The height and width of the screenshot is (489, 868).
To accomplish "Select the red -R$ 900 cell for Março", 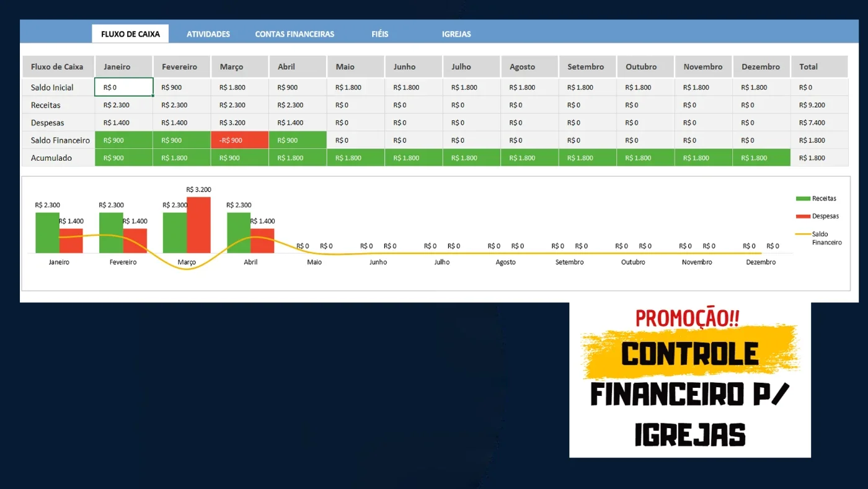I will (240, 140).
